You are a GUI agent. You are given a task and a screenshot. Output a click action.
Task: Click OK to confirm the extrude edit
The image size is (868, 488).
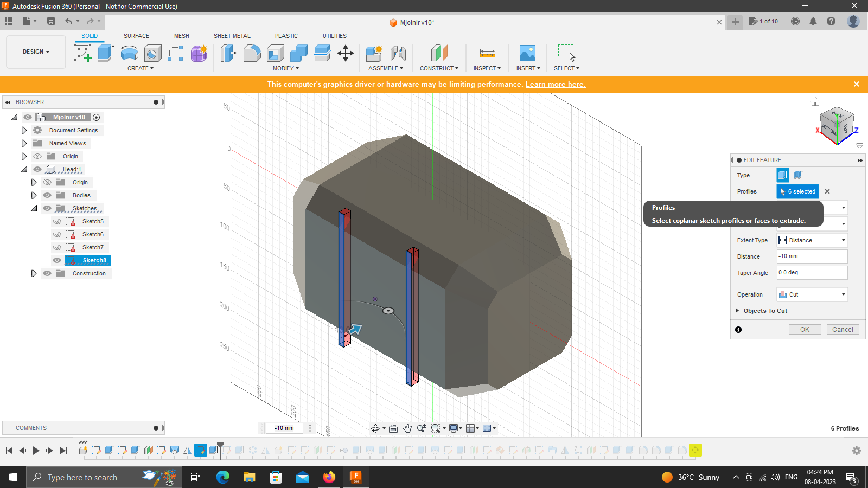805,329
